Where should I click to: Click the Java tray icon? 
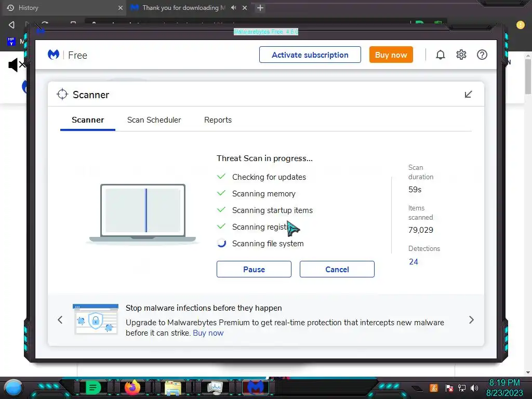[434, 388]
